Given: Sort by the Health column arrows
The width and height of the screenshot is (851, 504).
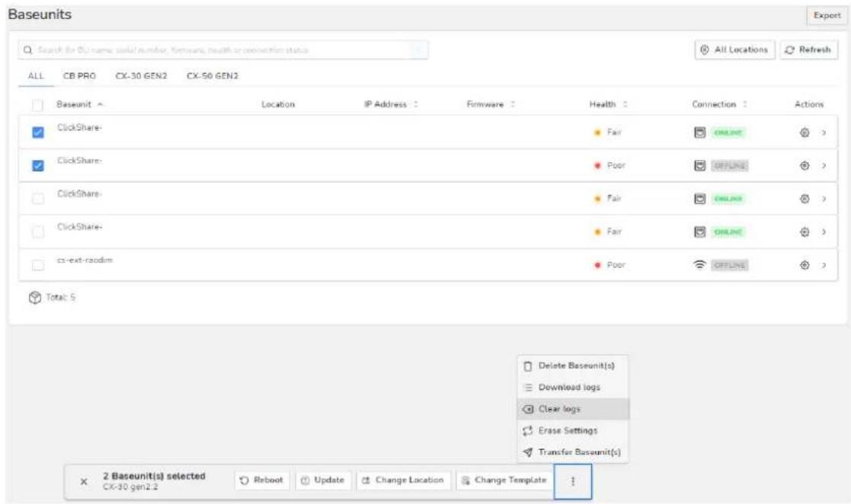Looking at the screenshot, I should click(625, 104).
